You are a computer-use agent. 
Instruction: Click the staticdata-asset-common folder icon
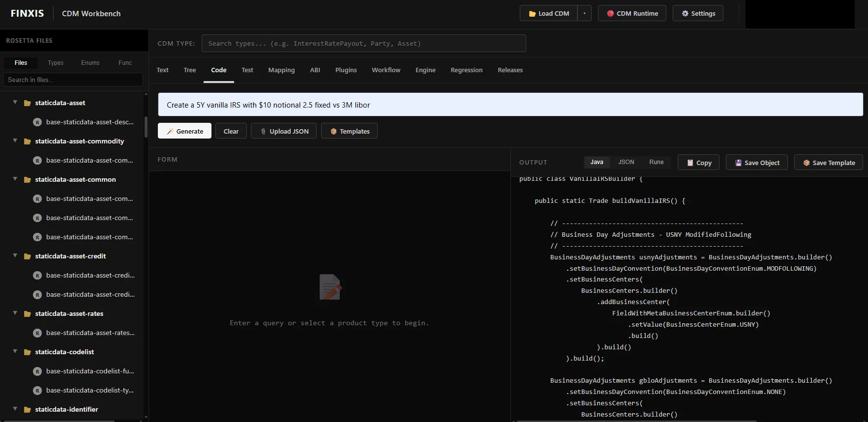[x=28, y=180]
